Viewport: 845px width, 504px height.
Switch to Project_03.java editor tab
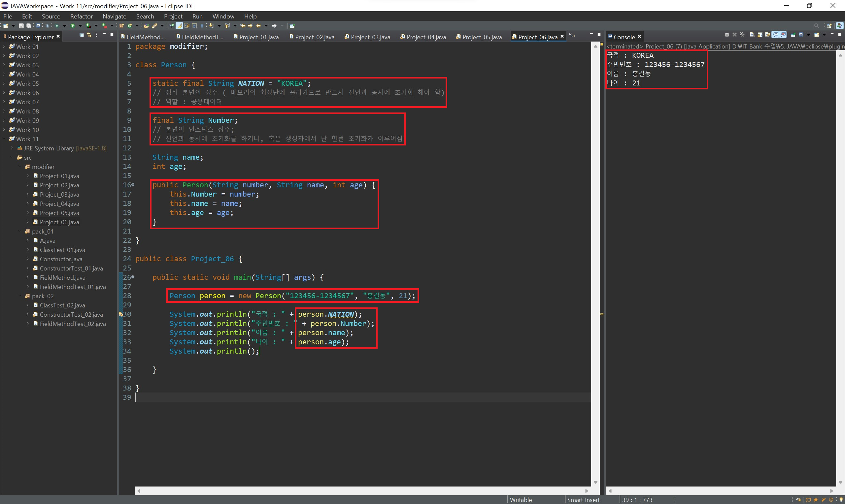370,37
